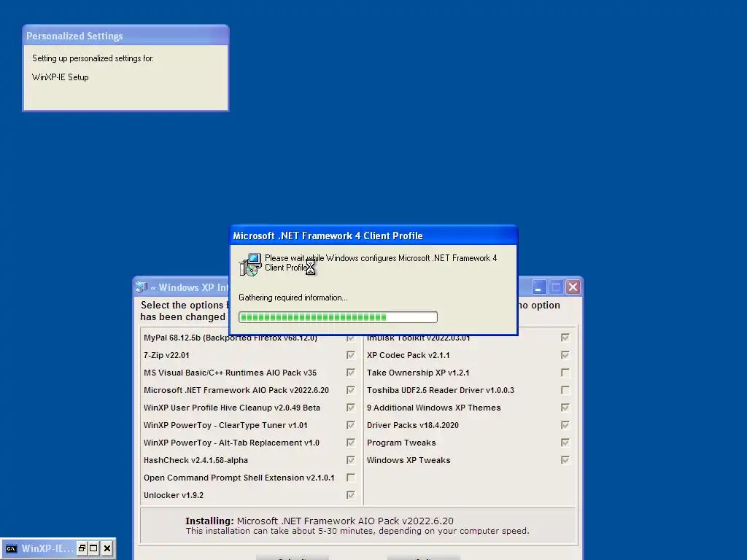Restore the minimized WinXP-IE console window

[x=82, y=548]
